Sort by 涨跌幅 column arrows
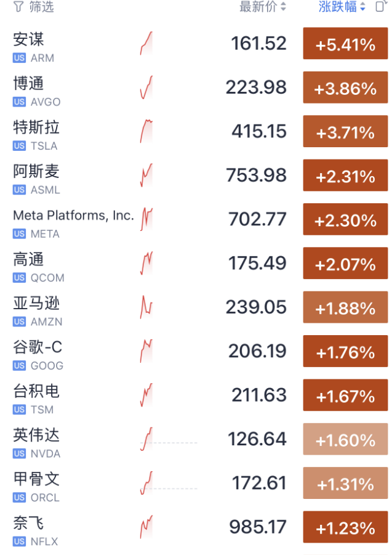 362,6
